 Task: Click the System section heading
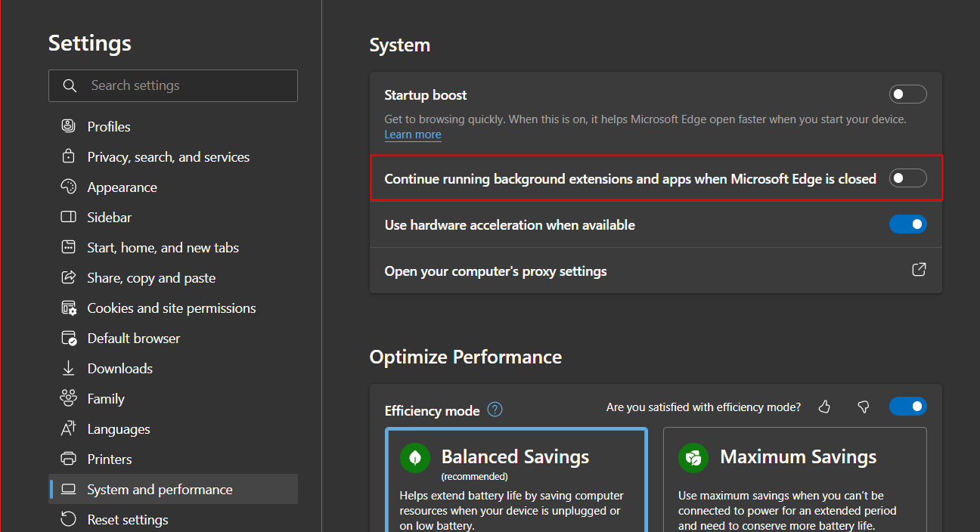400,45
